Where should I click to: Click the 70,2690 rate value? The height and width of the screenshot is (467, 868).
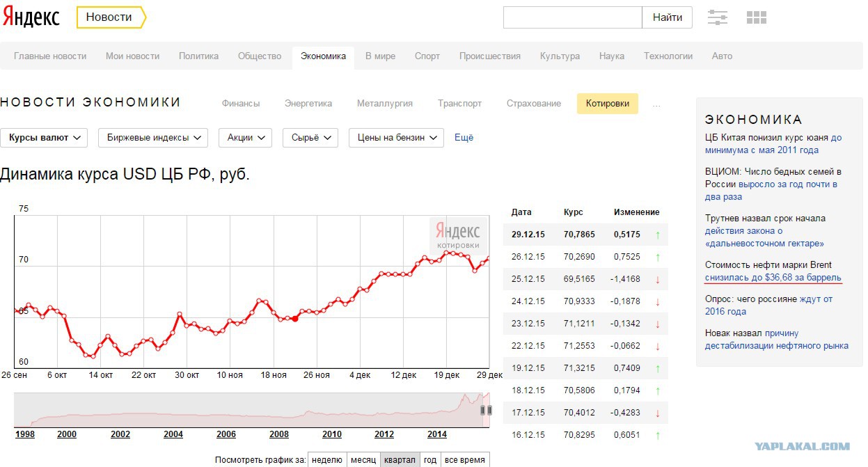[x=579, y=257]
